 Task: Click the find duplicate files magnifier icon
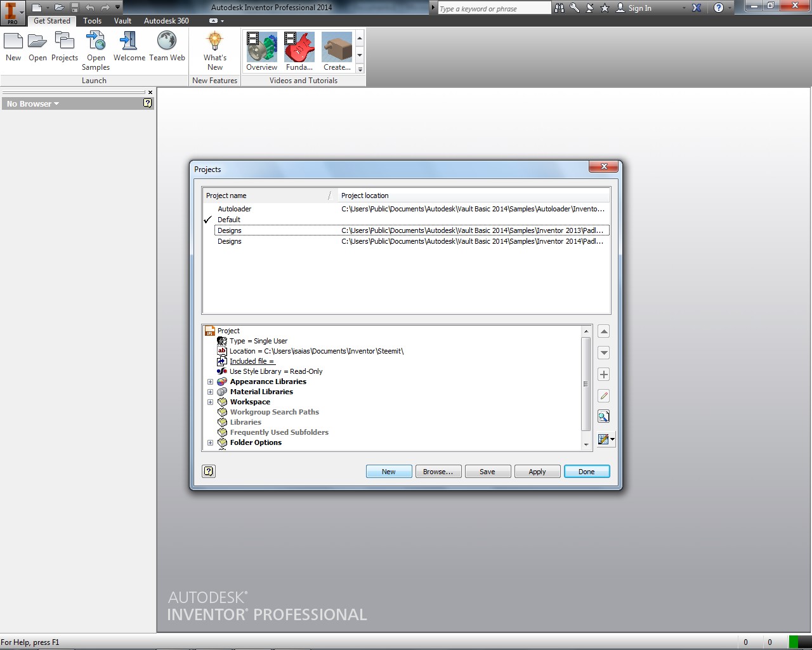click(603, 417)
